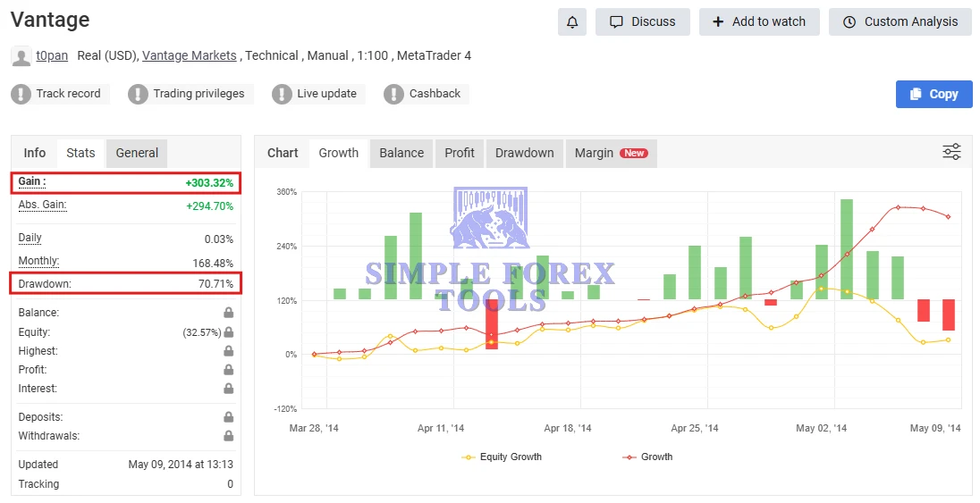Switch to the Balance chart tab
Image resolution: width=980 pixels, height=503 pixels.
point(401,153)
